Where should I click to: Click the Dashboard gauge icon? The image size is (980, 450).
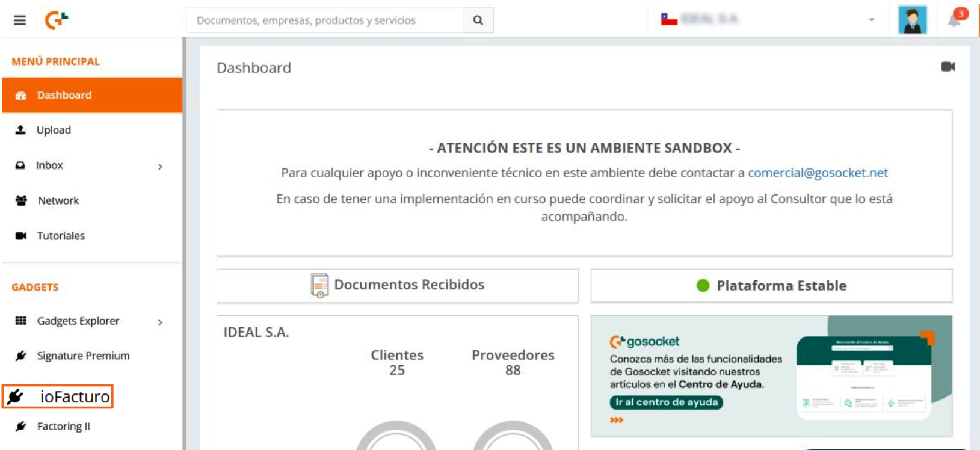pyautogui.click(x=21, y=95)
